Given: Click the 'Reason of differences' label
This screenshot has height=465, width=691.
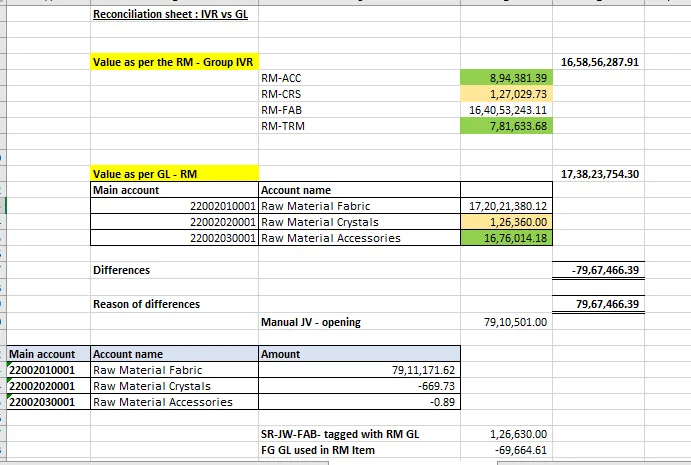Looking at the screenshot, I should [x=175, y=304].
